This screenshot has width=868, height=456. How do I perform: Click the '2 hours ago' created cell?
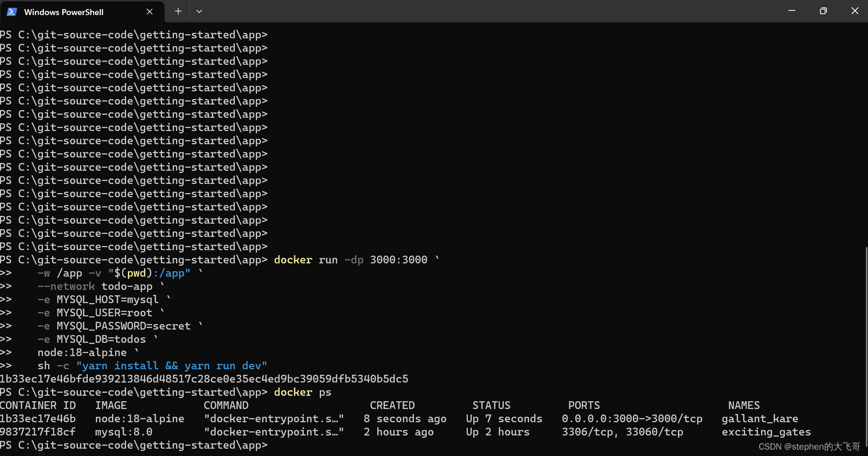[x=399, y=432]
